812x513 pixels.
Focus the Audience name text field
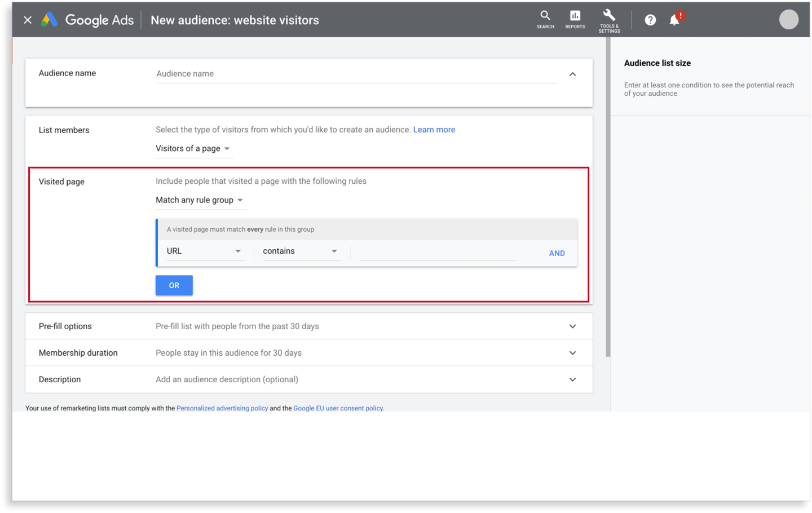pos(356,74)
